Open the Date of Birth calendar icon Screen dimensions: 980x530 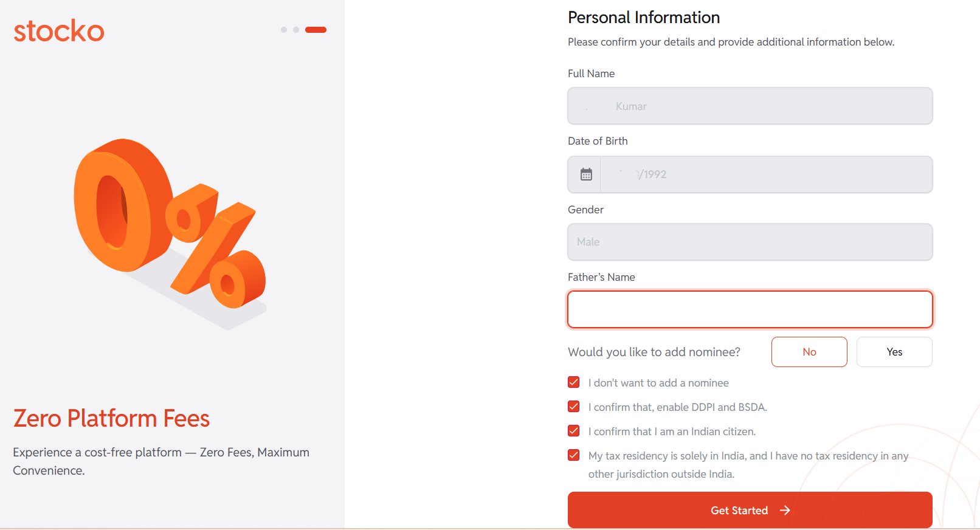tap(586, 174)
